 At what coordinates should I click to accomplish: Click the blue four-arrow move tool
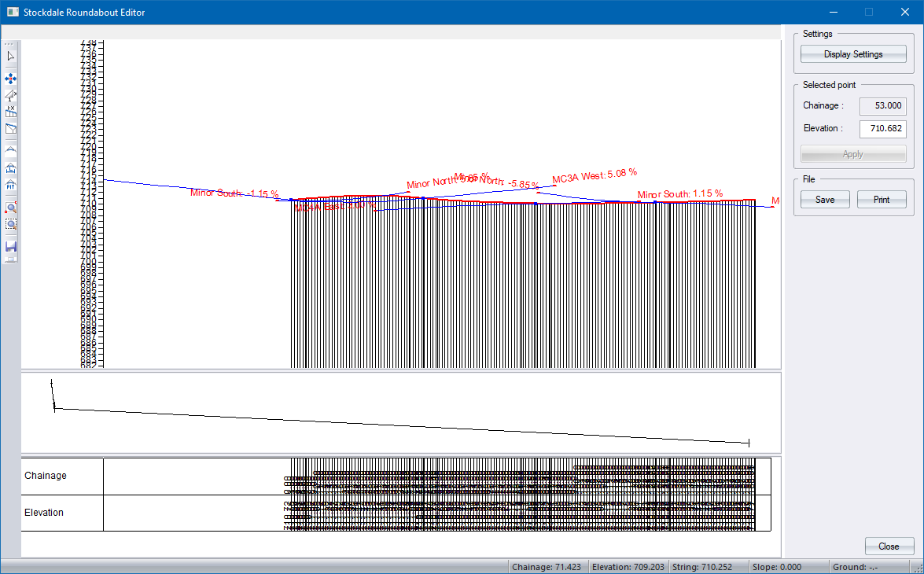10,79
